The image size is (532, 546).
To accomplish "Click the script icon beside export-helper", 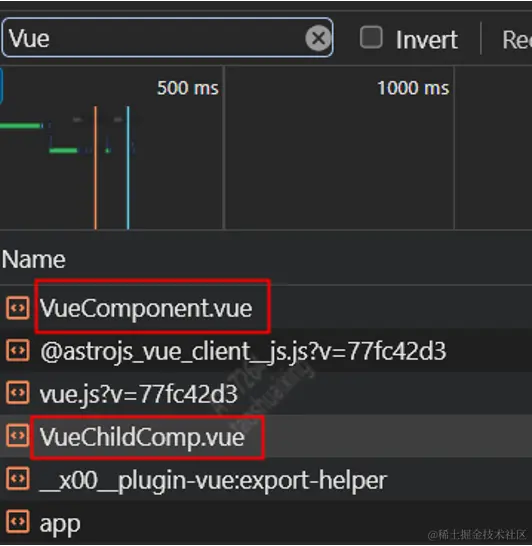I will tap(17, 478).
